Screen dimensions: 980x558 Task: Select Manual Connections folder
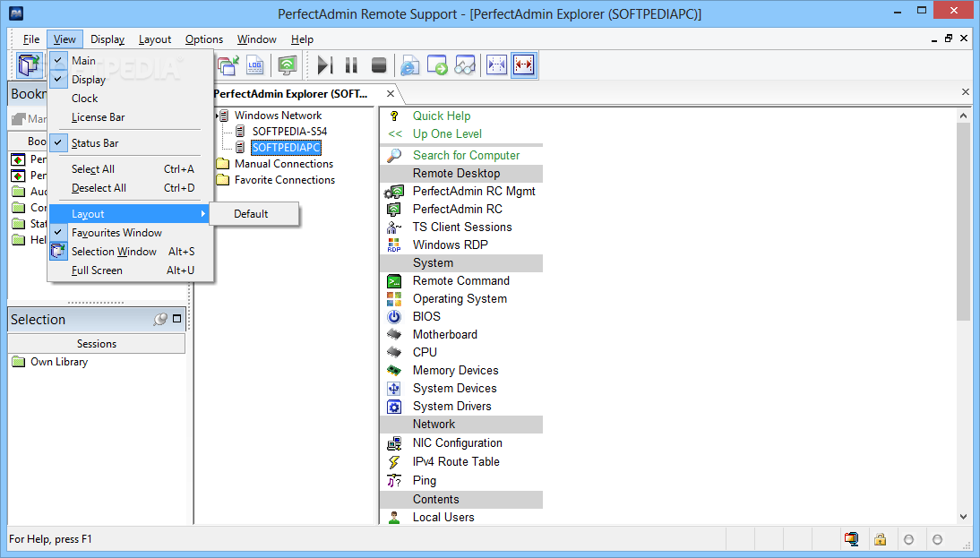[x=284, y=164]
